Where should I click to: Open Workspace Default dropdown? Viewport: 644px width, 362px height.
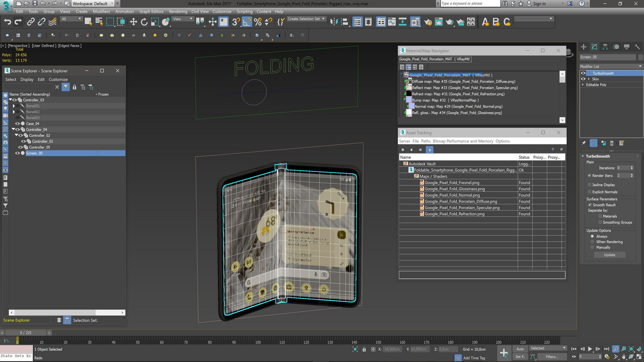[x=93, y=4]
